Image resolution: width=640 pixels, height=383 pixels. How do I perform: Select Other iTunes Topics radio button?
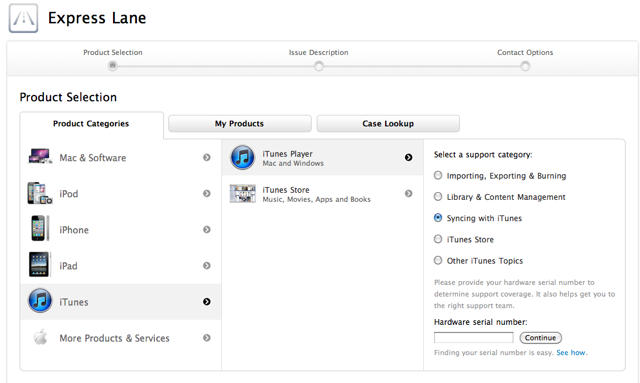coord(438,260)
